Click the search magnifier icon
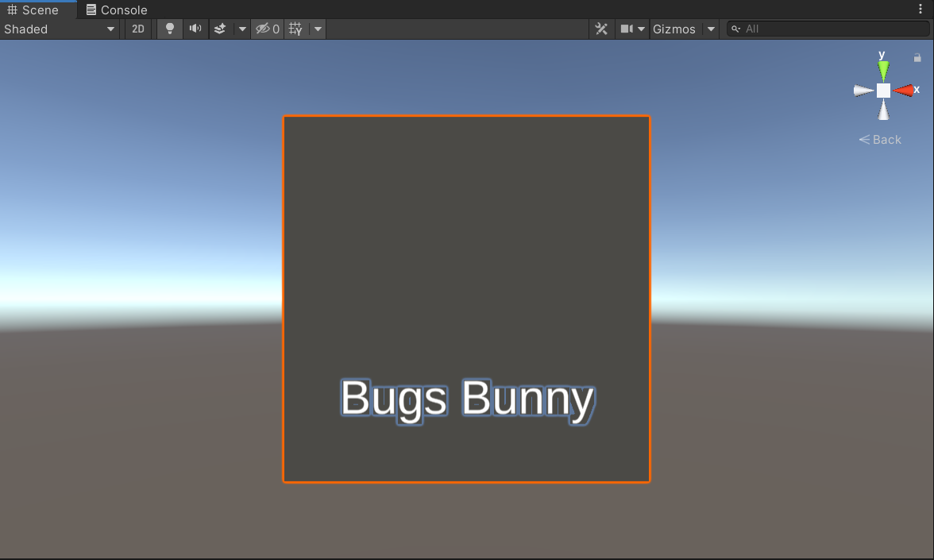Viewport: 934px width, 560px height. coord(736,29)
